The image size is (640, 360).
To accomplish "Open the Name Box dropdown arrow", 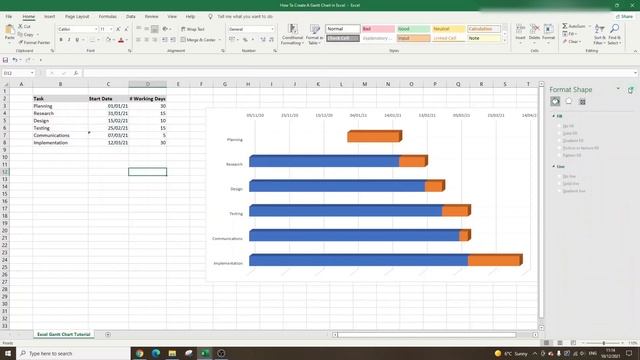I will [x=32, y=73].
